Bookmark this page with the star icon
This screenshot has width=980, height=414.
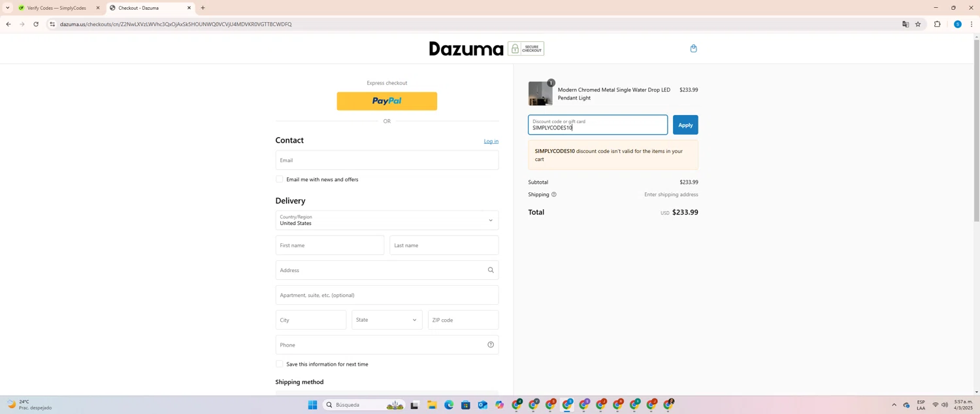click(x=918, y=24)
